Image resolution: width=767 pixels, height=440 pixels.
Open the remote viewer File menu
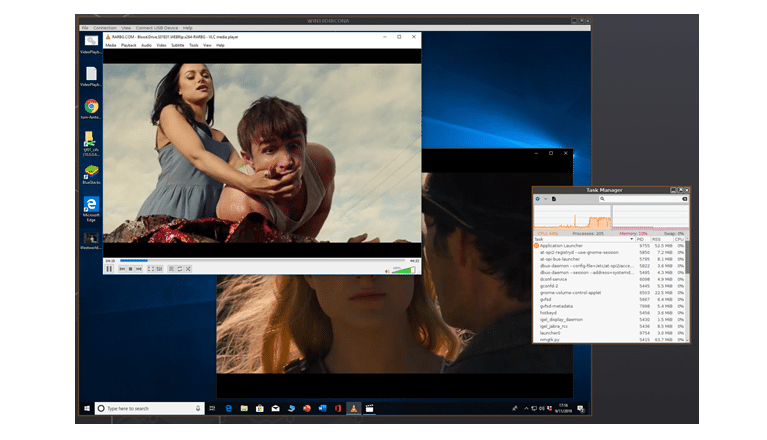pos(85,28)
